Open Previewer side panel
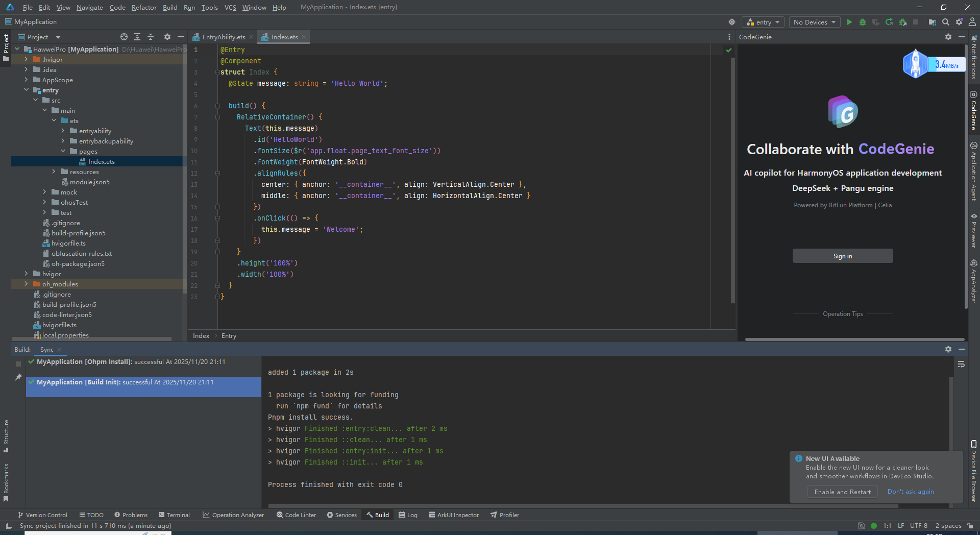 [974, 230]
